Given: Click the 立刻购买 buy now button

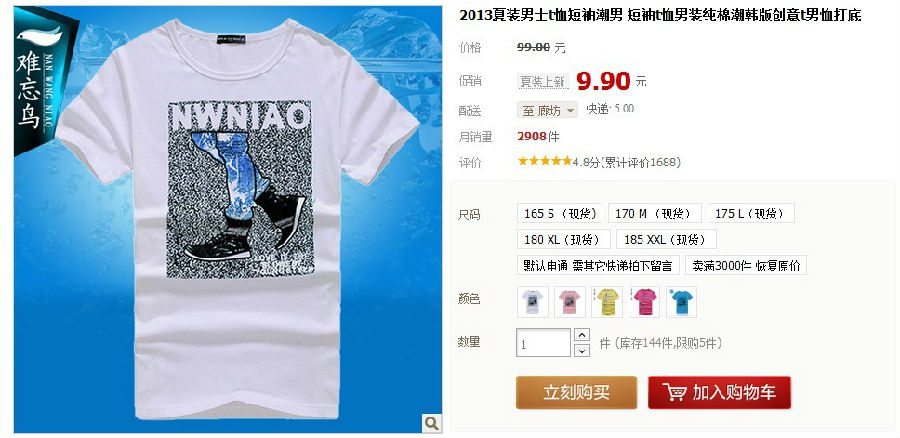Looking at the screenshot, I should click(576, 393).
